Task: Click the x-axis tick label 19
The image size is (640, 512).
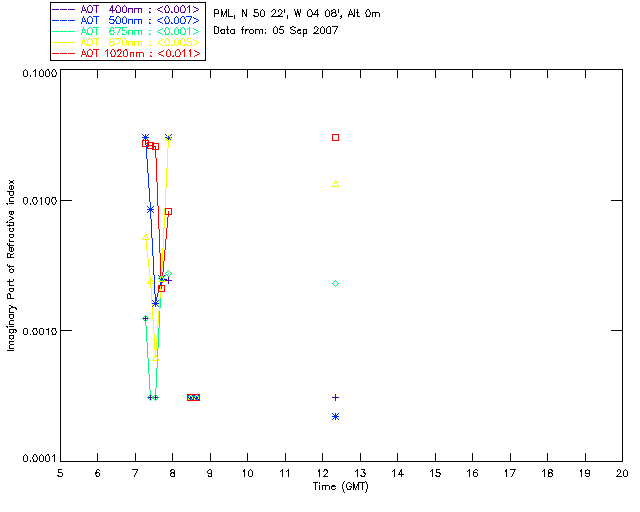Action: pos(585,473)
